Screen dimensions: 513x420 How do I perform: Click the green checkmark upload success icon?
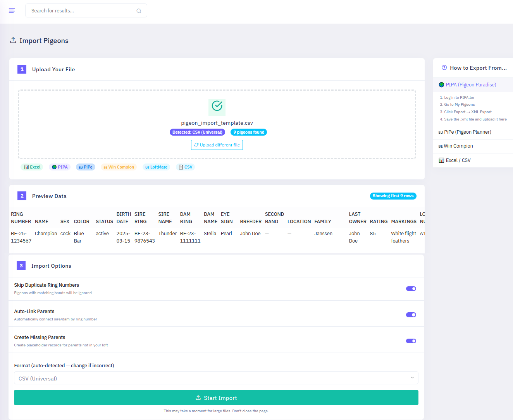[217, 107]
